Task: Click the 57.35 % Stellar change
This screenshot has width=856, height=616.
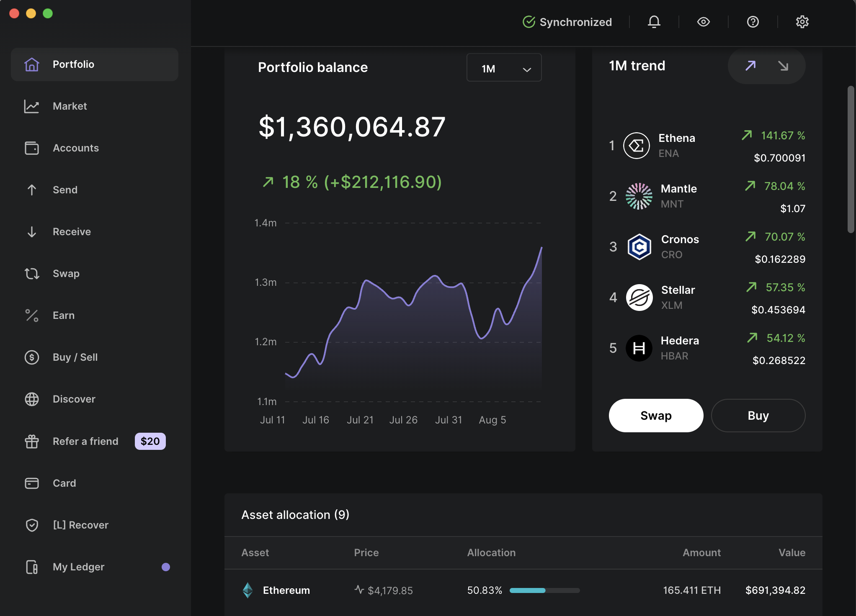Action: [785, 287]
